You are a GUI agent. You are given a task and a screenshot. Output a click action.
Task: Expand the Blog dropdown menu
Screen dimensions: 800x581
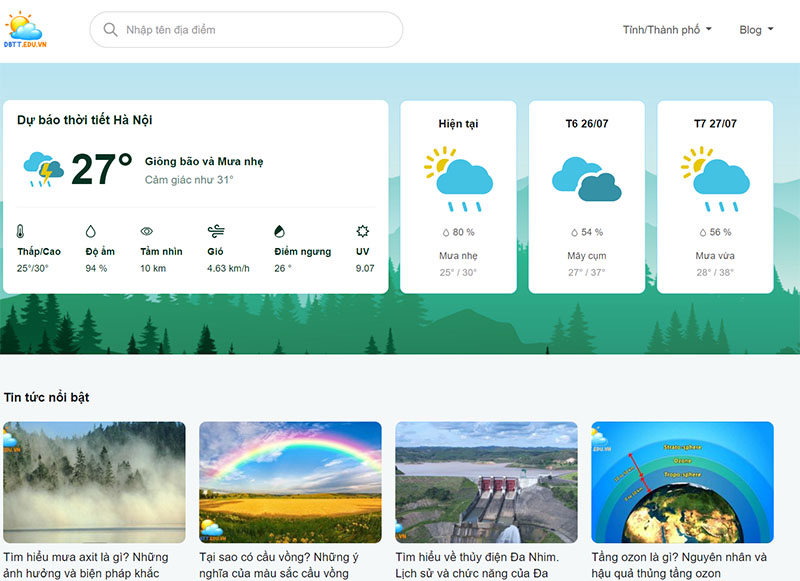coord(756,30)
